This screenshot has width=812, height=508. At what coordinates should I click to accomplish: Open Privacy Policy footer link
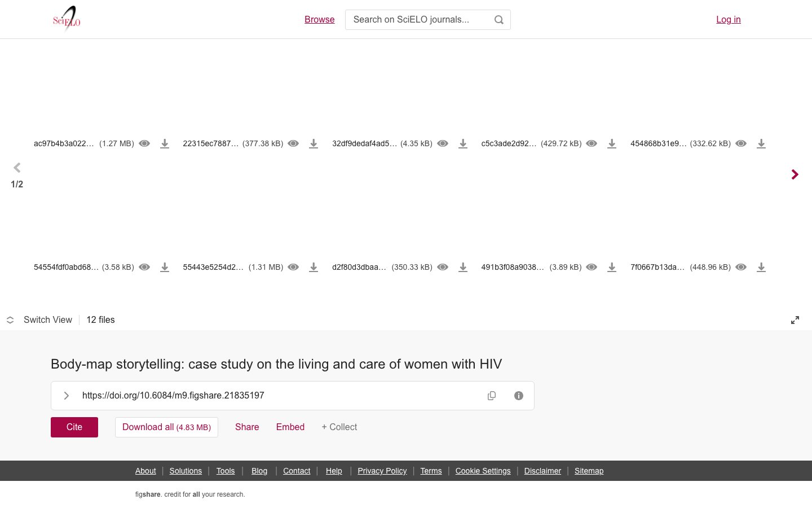click(x=382, y=471)
